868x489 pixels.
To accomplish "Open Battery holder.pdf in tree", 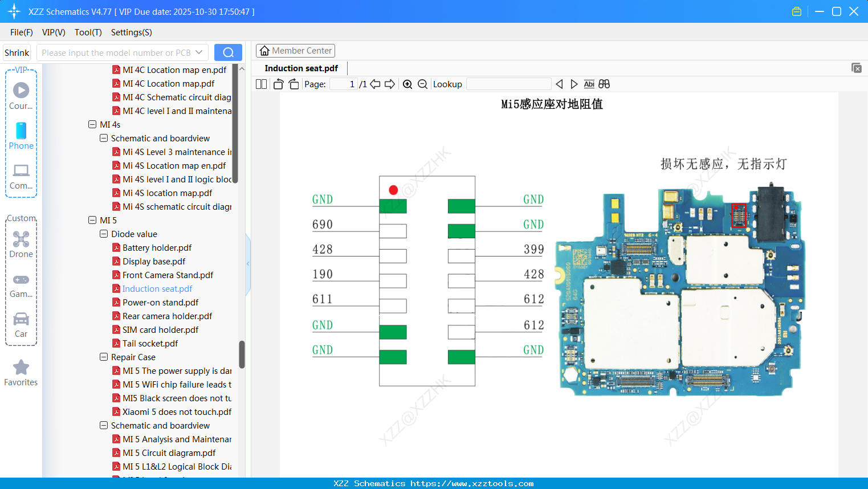I will [157, 248].
